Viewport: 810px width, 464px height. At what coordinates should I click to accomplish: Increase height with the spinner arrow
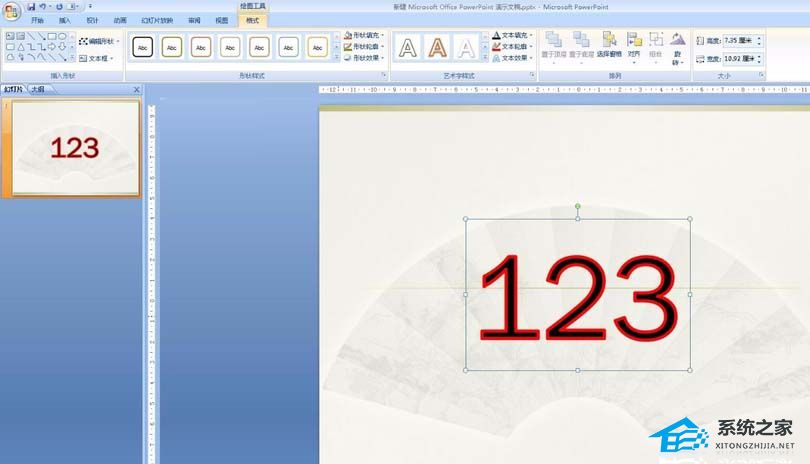pyautogui.click(x=759, y=38)
